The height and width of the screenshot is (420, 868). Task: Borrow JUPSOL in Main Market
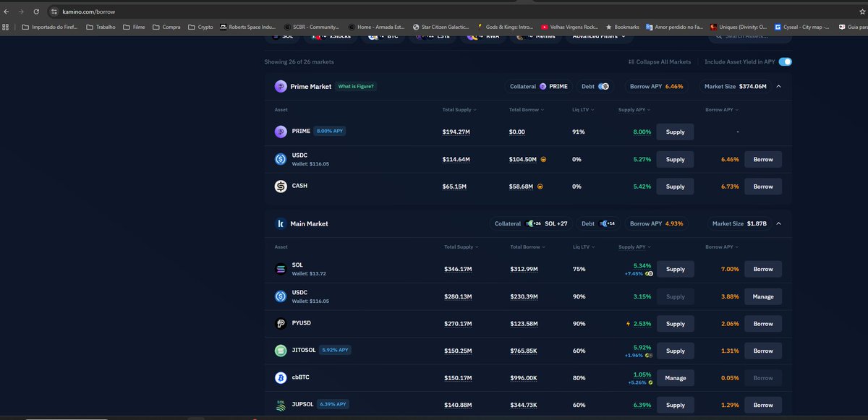tap(763, 405)
